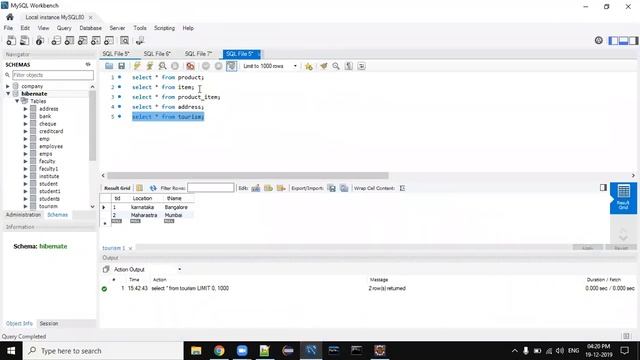Toggle autocommit mode button
The width and height of the screenshot is (640, 360).
point(231,66)
